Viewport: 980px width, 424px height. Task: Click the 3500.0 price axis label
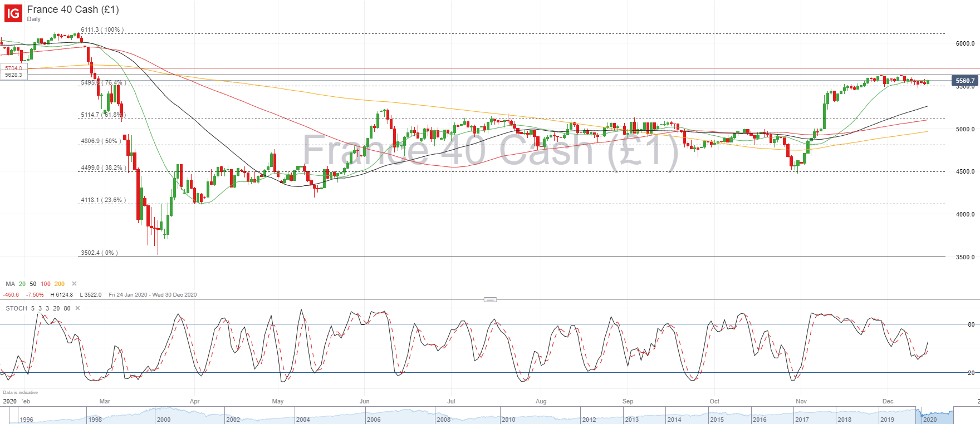(965, 257)
